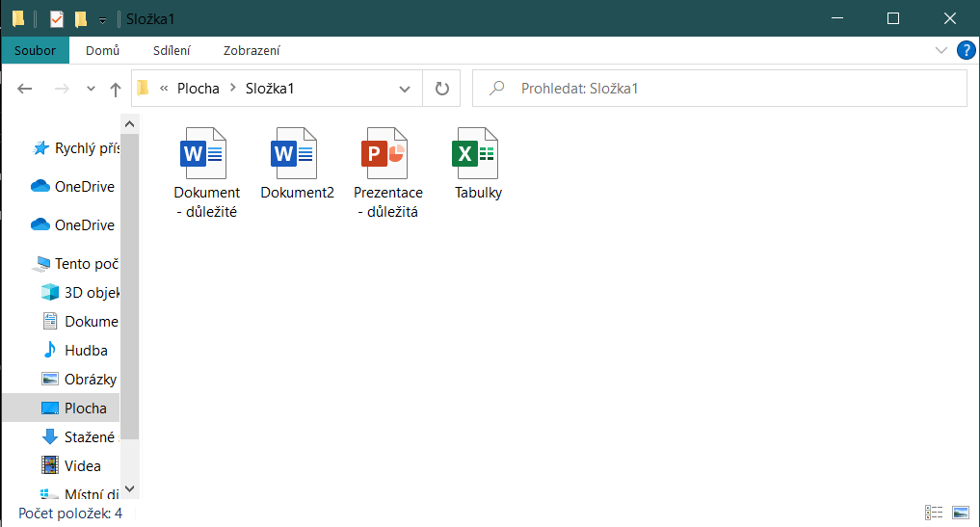This screenshot has height=527, width=980.
Task: Close the Složka1 window
Action: click(950, 18)
